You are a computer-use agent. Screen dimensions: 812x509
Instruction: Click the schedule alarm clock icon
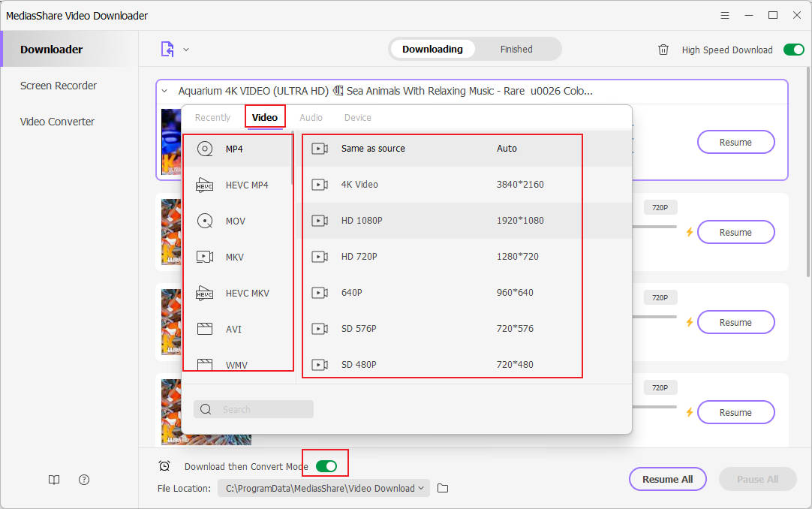pos(164,466)
